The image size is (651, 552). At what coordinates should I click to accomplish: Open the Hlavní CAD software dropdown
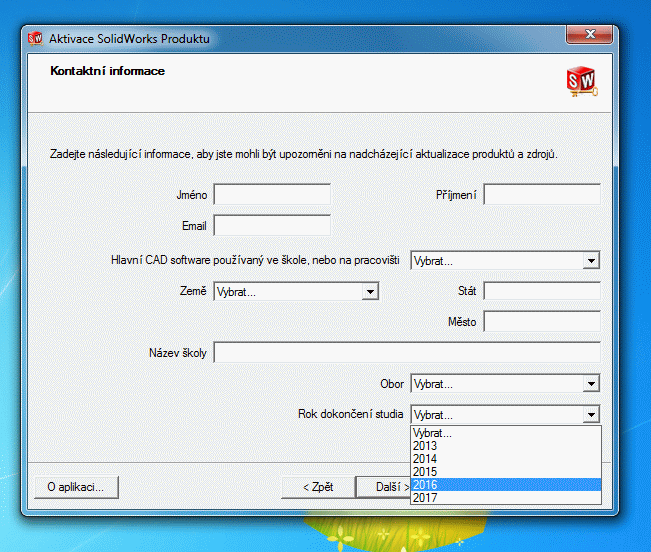tap(505, 260)
